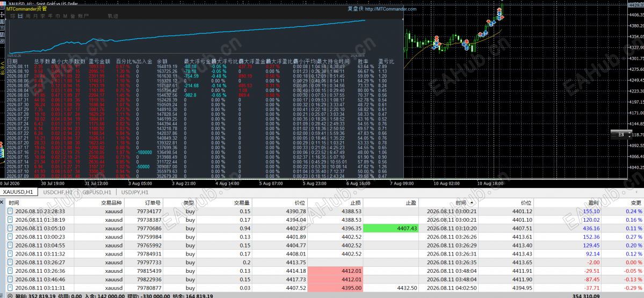This screenshot has width=644, height=298.
Task: Select the 年 yearly view in MTCommander
Action: [50, 16]
